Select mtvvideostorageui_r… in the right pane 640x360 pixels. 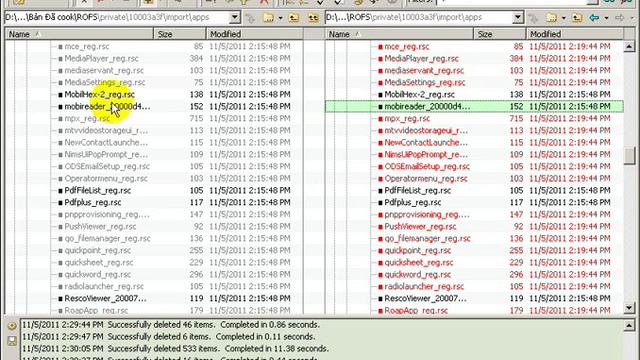click(x=426, y=131)
